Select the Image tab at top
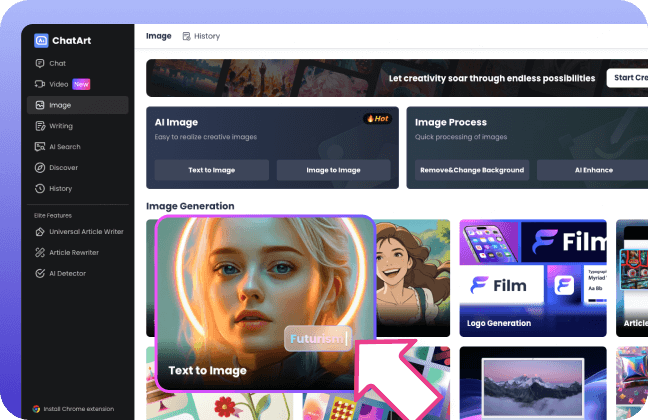648x420 pixels. tap(159, 36)
